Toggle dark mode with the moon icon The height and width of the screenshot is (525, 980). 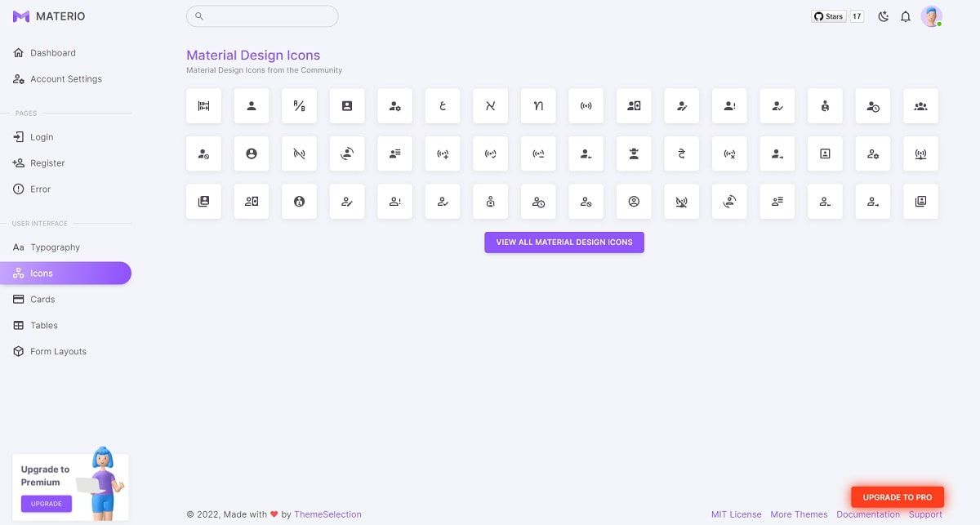click(x=883, y=16)
